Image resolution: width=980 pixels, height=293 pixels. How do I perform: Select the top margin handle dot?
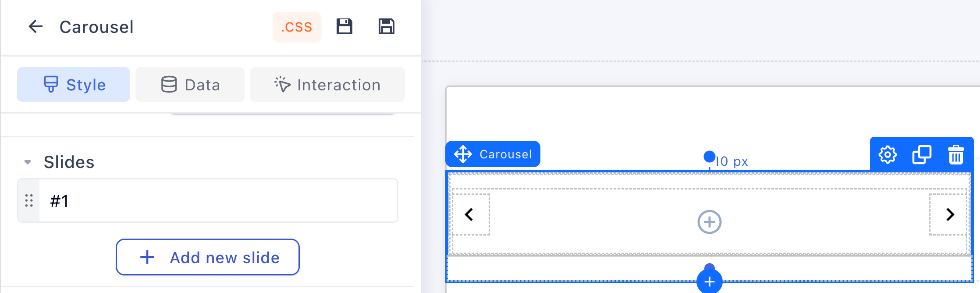point(710,157)
